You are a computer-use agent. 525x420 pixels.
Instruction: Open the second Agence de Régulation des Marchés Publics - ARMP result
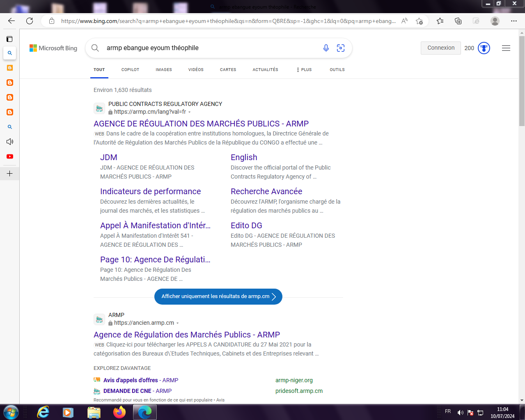pyautogui.click(x=187, y=335)
